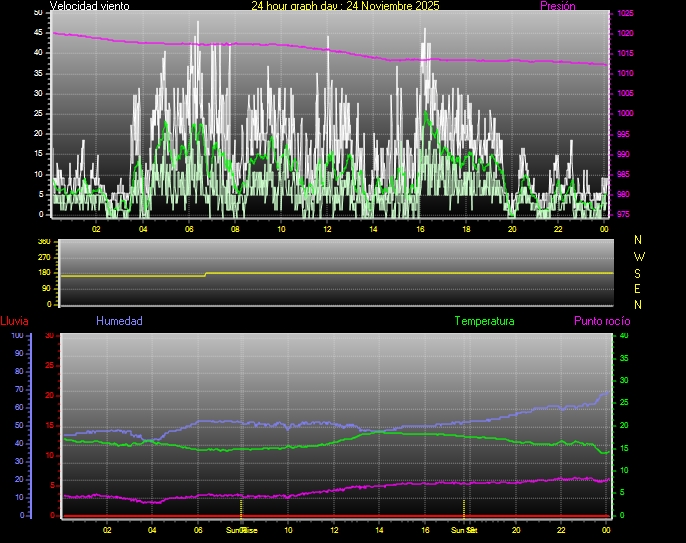Click the 100 value on humidity axis

(17, 336)
